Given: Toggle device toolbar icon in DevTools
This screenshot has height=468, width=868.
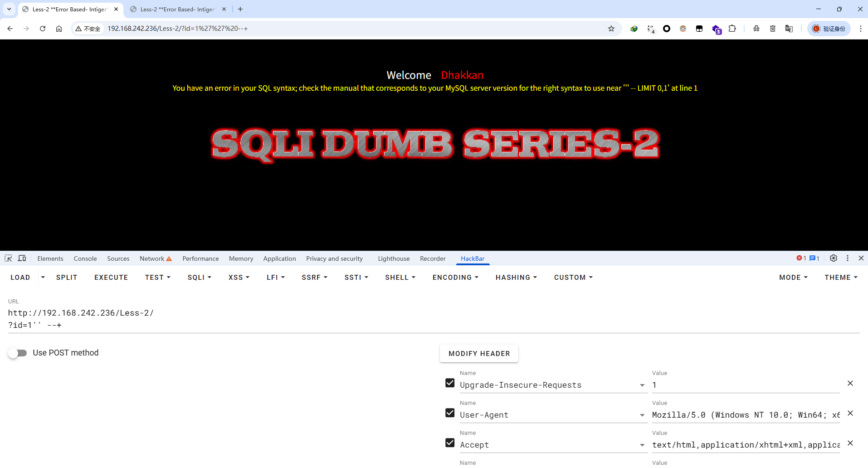Looking at the screenshot, I should tap(22, 258).
